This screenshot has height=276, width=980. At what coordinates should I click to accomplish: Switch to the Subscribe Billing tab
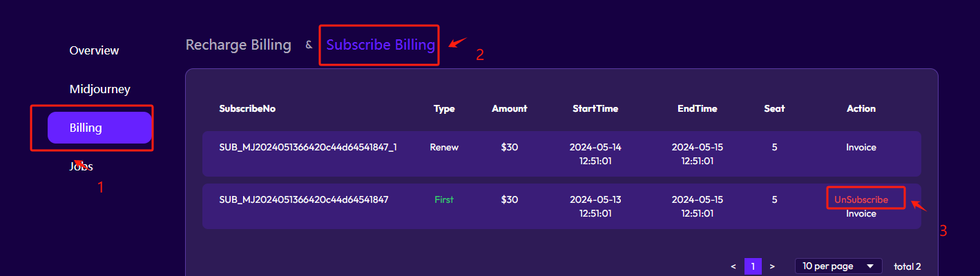point(381,45)
